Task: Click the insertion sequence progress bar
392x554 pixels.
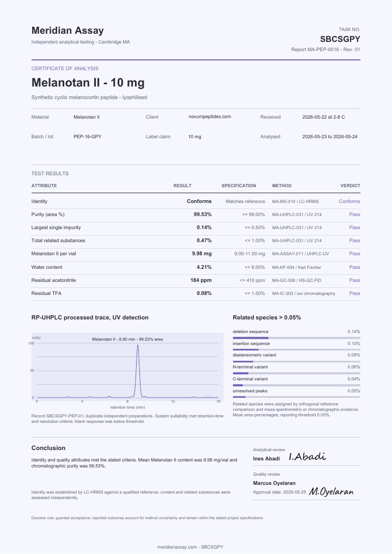Action: coord(296,350)
